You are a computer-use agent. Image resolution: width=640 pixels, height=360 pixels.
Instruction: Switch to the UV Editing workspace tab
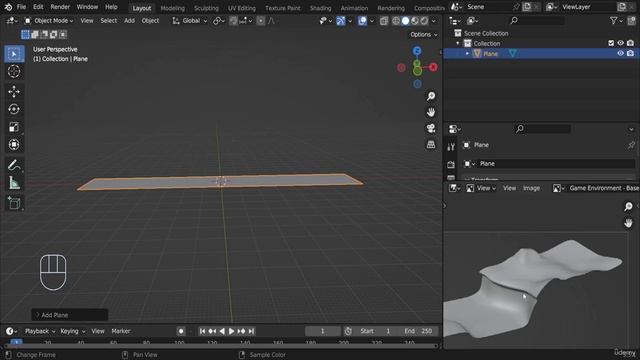coord(242,8)
